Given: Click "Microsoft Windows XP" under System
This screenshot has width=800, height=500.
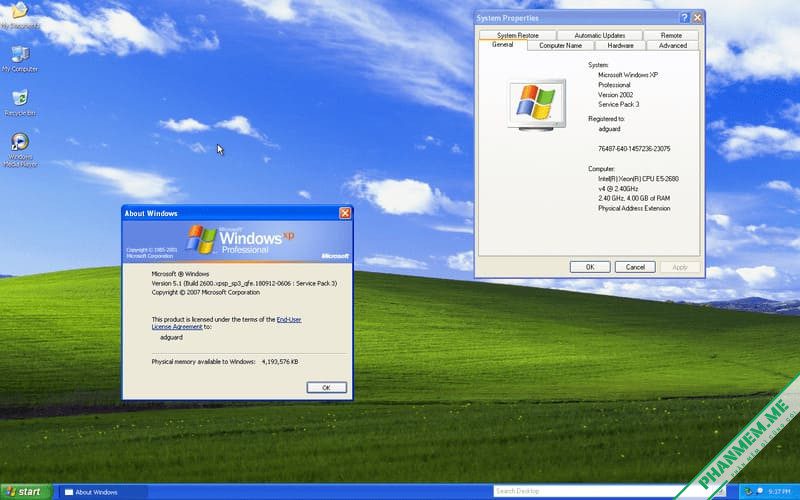Looking at the screenshot, I should (628, 74).
